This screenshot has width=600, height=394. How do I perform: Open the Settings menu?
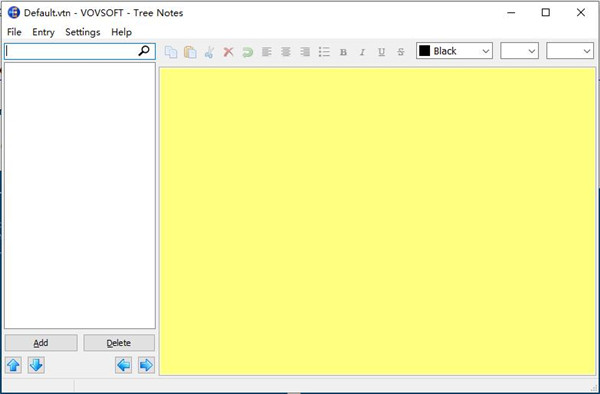click(83, 32)
